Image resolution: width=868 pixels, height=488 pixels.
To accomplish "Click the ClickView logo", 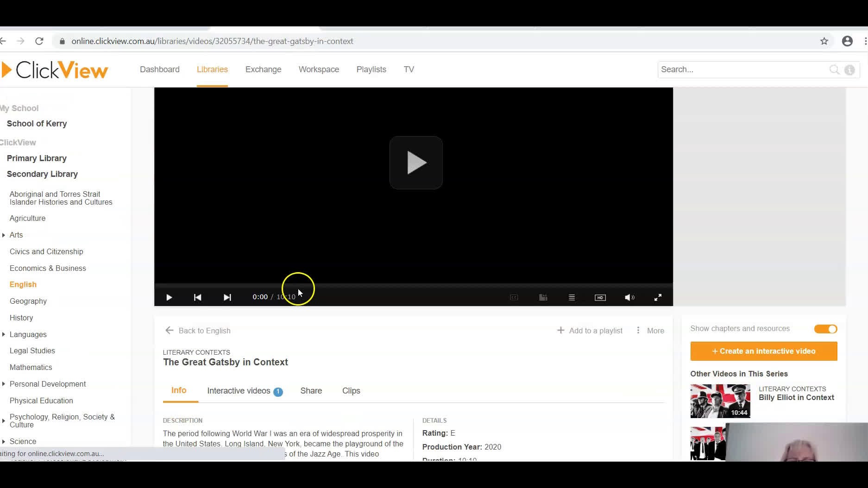I will coord(55,70).
